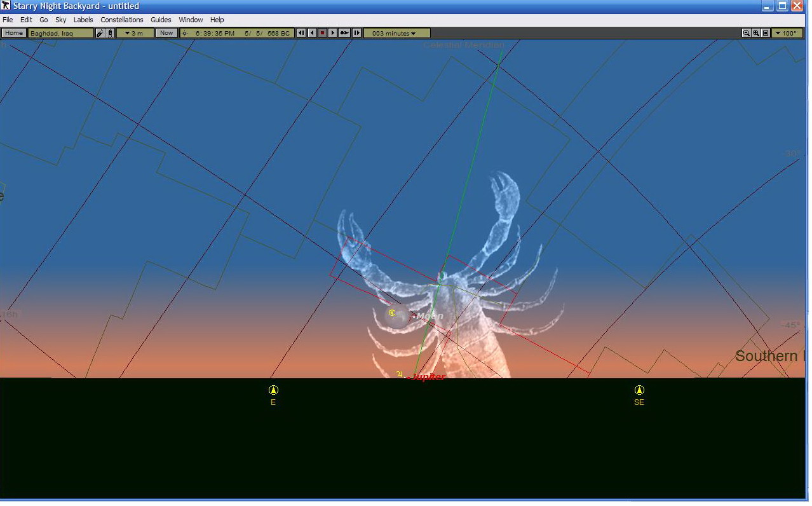Open the File menu
Viewport: 812px width, 506px height.
[8, 20]
